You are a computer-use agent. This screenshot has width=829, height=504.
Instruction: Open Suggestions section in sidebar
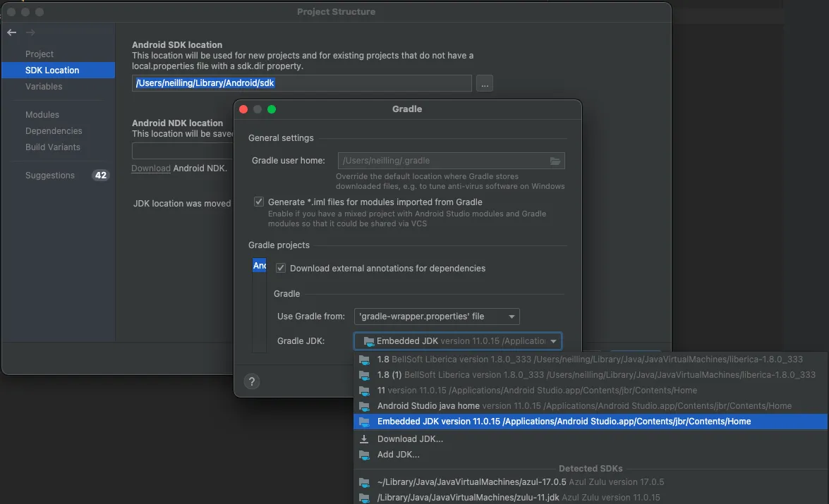[49, 176]
